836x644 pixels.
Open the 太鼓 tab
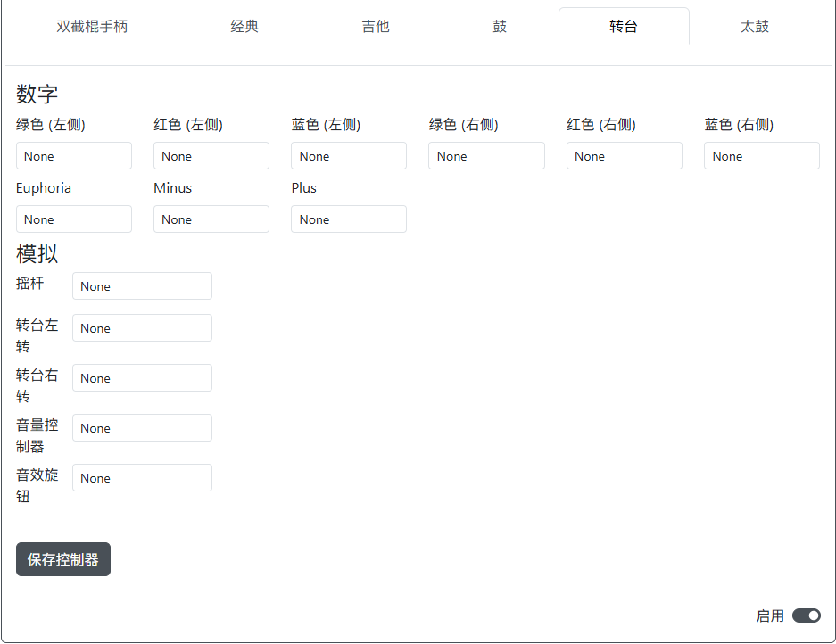pyautogui.click(x=754, y=26)
